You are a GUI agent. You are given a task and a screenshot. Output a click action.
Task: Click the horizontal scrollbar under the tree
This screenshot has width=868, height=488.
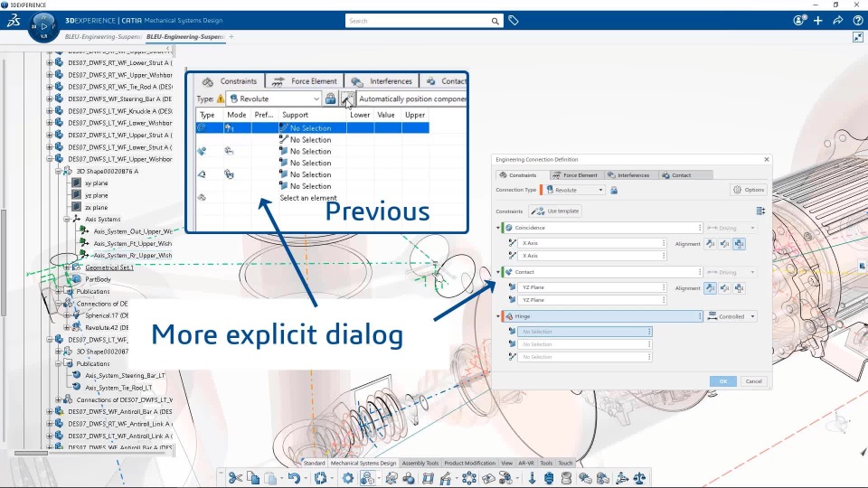[31, 453]
